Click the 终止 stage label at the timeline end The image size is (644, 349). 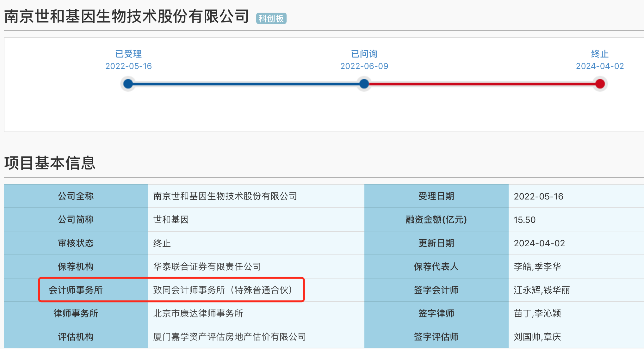[x=600, y=54]
